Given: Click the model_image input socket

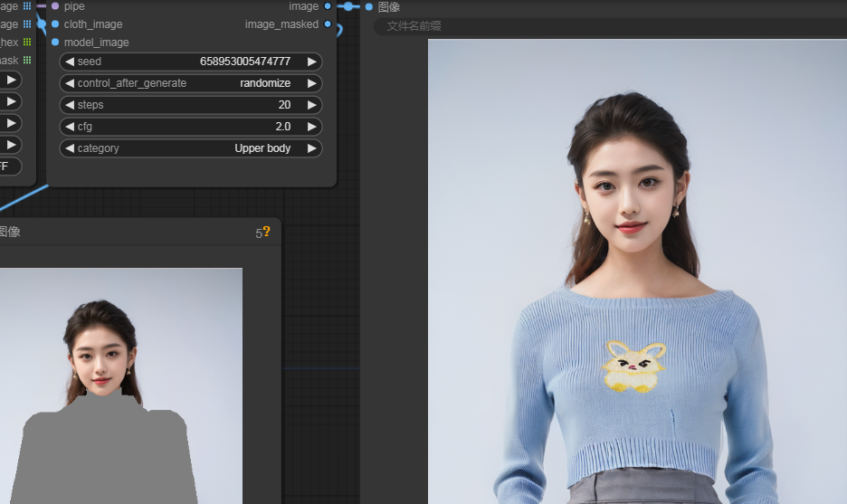Looking at the screenshot, I should tap(55, 43).
